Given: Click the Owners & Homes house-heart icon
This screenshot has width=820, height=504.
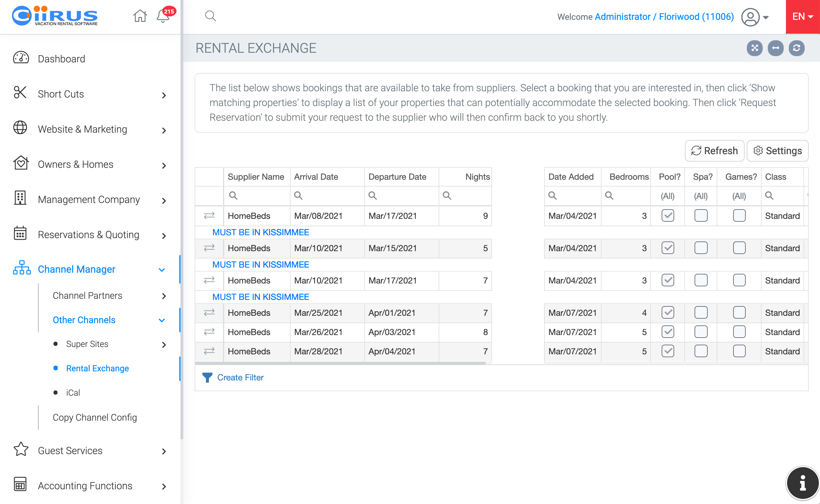Looking at the screenshot, I should coord(21,163).
